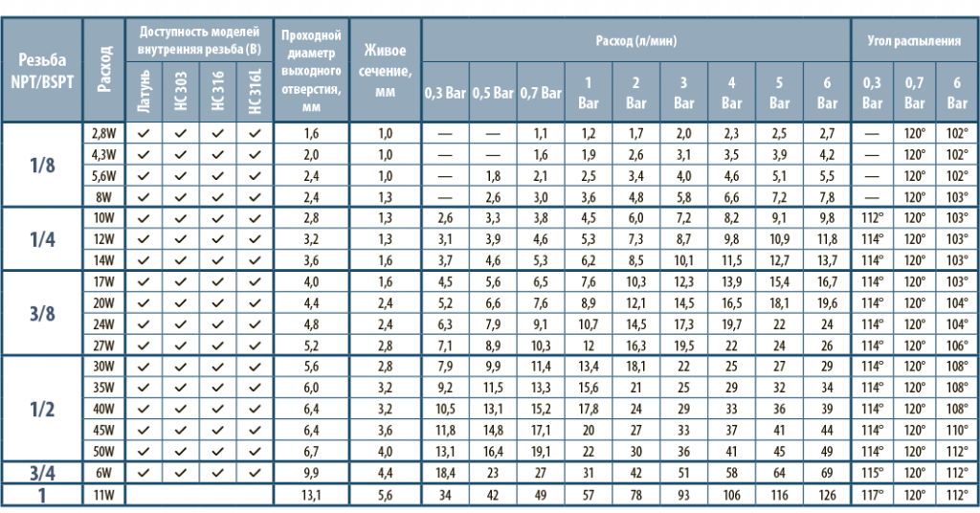The image size is (980, 513).
Task: Click the 'HC 303' column header
Action: (181, 91)
